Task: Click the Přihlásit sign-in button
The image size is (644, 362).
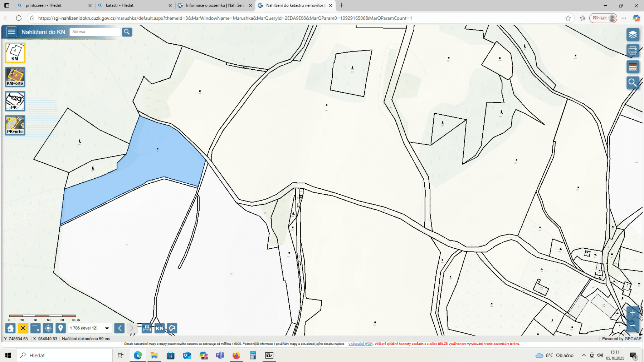Action: coord(603,18)
